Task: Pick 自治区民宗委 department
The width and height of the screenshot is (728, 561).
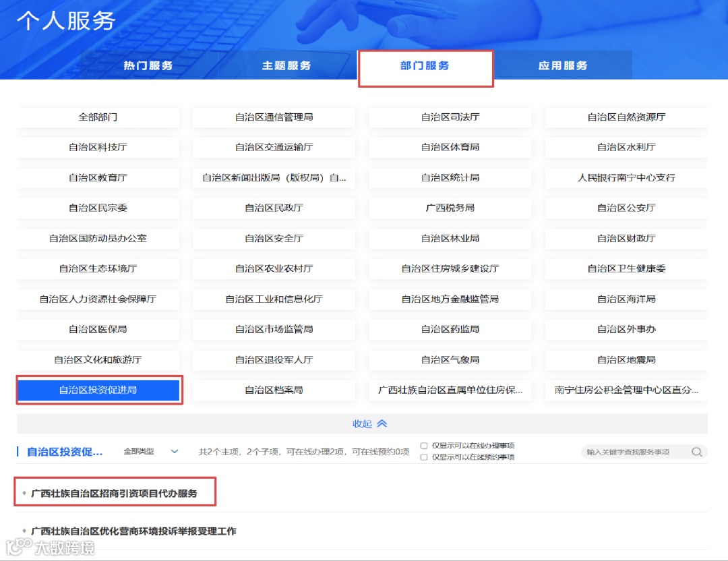Action: point(98,208)
